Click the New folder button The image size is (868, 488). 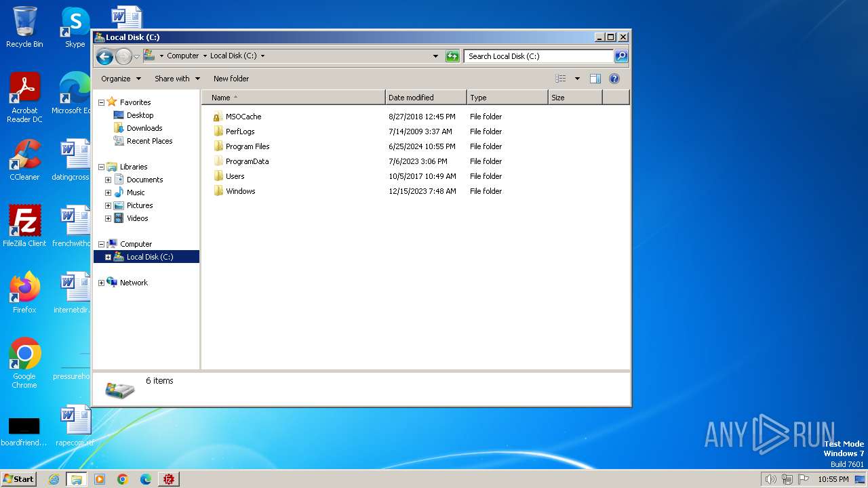click(x=231, y=79)
